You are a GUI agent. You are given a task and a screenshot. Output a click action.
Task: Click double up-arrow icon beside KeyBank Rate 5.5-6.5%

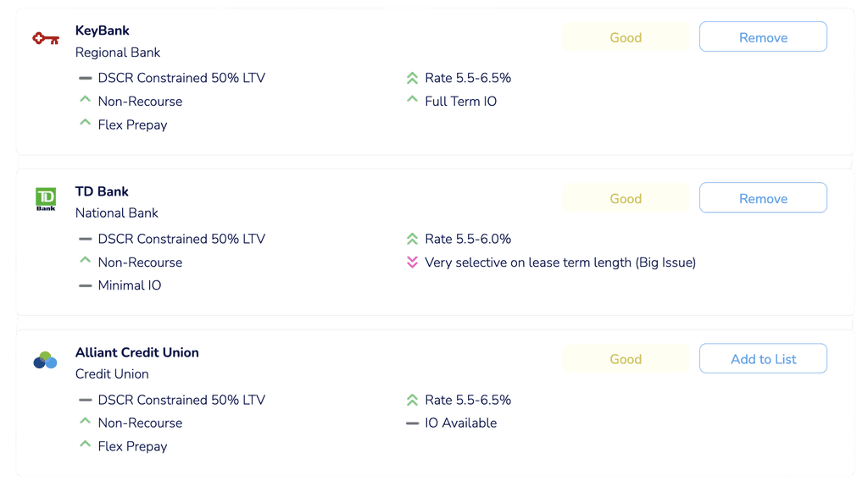click(412, 78)
